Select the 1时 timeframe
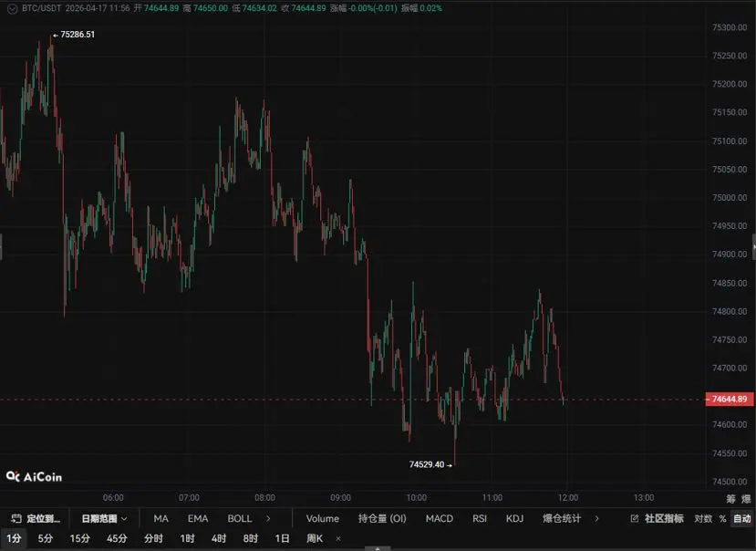This screenshot has width=756, height=551. [188, 538]
